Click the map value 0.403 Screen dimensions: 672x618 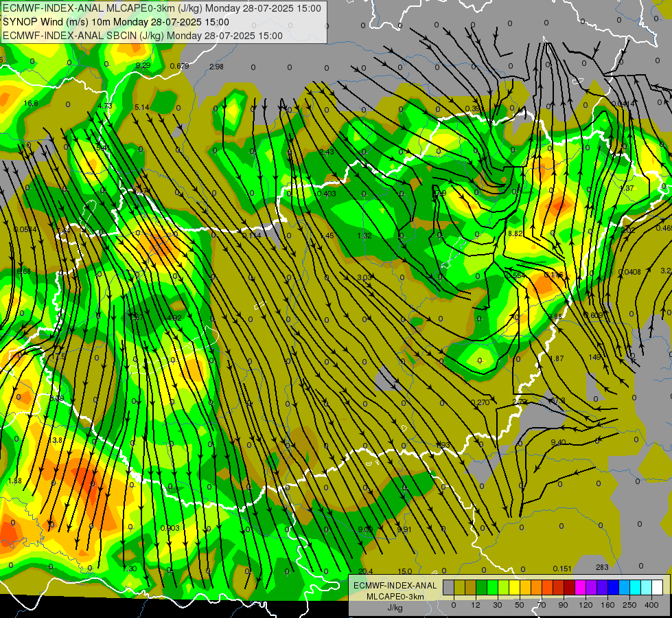coord(327,194)
